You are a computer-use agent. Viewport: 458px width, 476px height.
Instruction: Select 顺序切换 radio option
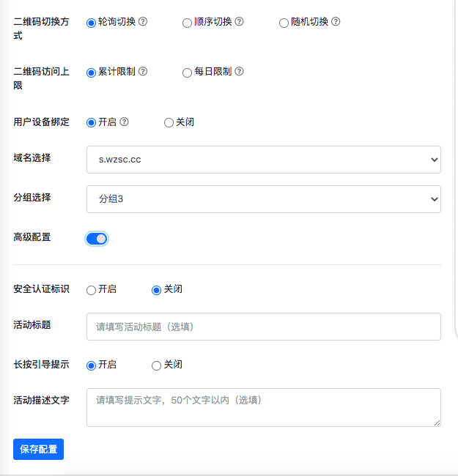pos(188,23)
